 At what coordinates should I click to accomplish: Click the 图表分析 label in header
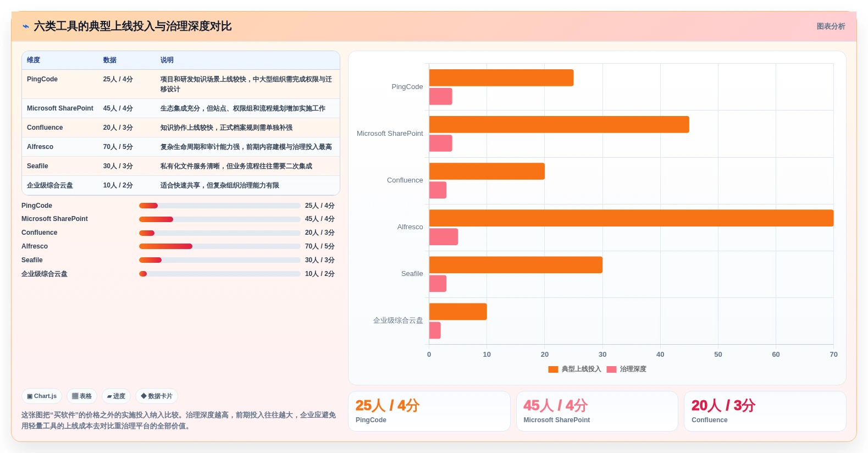coord(831,26)
